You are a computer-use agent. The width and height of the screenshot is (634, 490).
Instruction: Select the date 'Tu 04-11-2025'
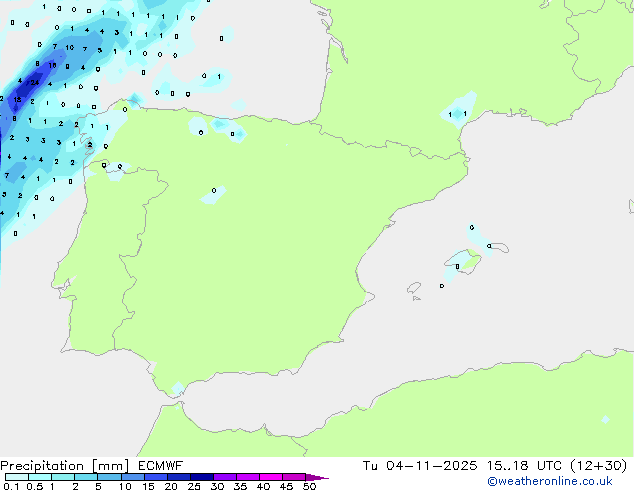(x=420, y=466)
